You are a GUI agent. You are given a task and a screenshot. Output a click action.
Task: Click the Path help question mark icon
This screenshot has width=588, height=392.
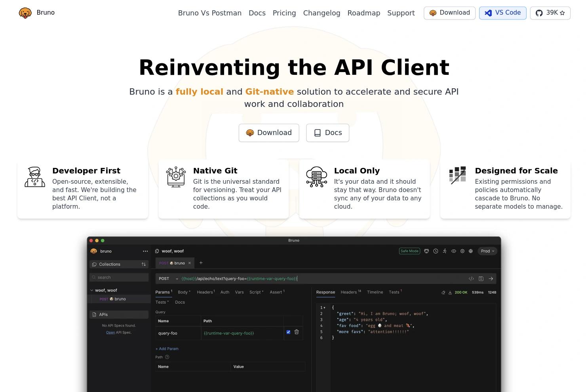167,357
